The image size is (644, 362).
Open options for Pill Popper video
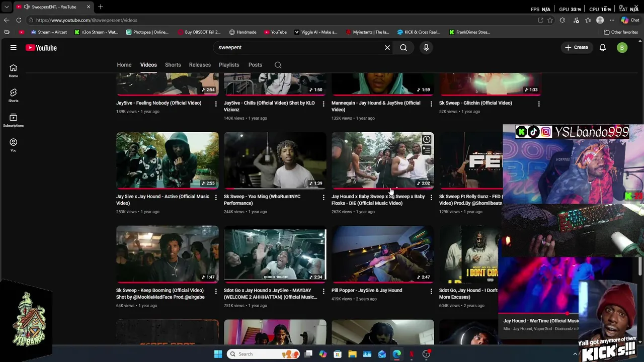(x=431, y=291)
